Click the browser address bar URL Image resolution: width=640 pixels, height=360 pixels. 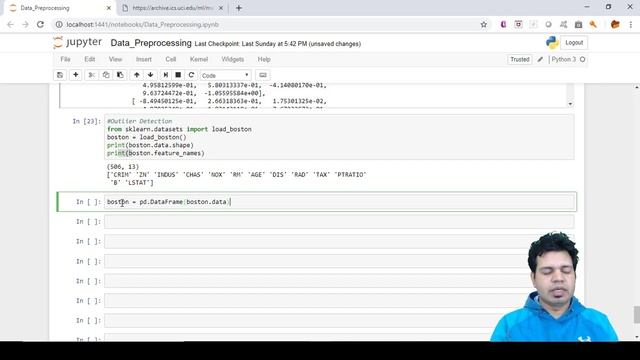pos(143,24)
